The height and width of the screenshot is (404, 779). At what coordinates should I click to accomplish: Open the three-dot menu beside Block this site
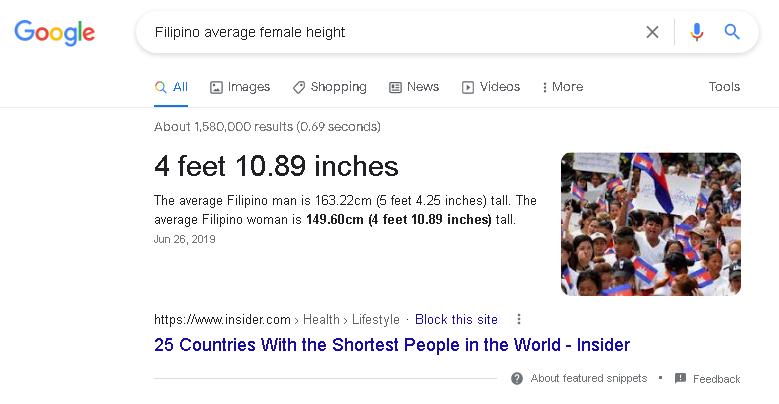[519, 319]
